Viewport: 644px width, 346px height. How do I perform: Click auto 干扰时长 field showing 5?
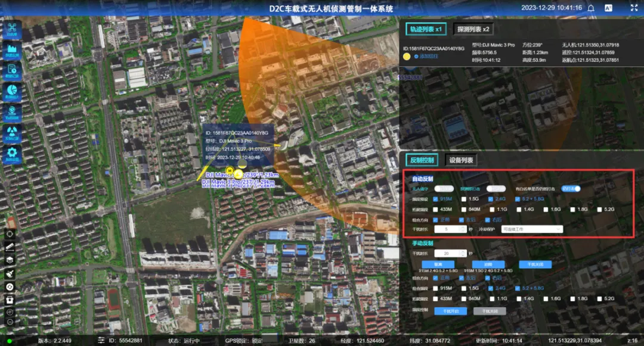tap(451, 229)
